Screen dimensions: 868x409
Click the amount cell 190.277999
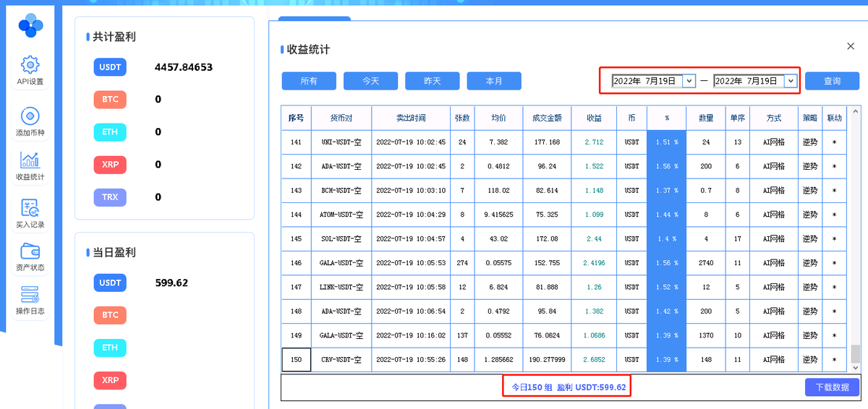547,359
